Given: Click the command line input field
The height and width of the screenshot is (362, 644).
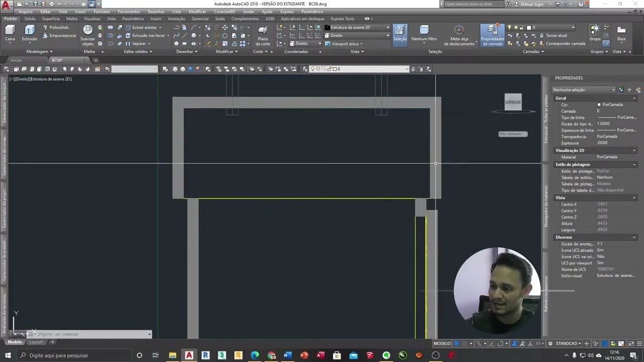Looking at the screenshot, I should pos(91,334).
